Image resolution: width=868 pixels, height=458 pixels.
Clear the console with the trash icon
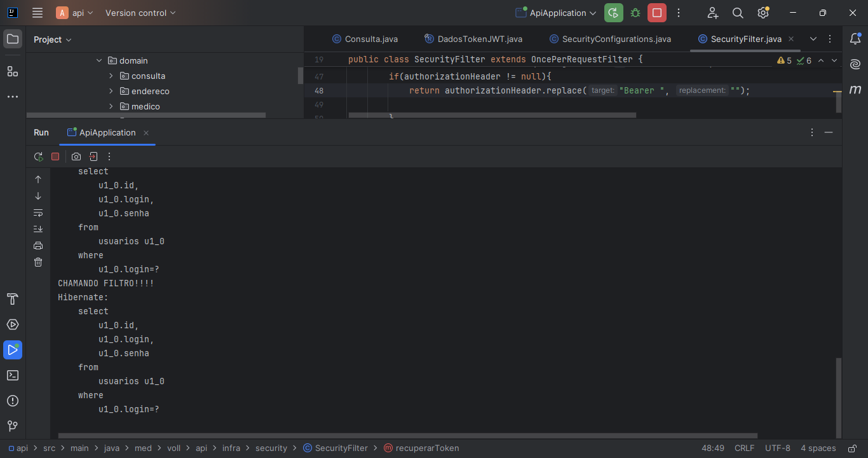coord(38,262)
